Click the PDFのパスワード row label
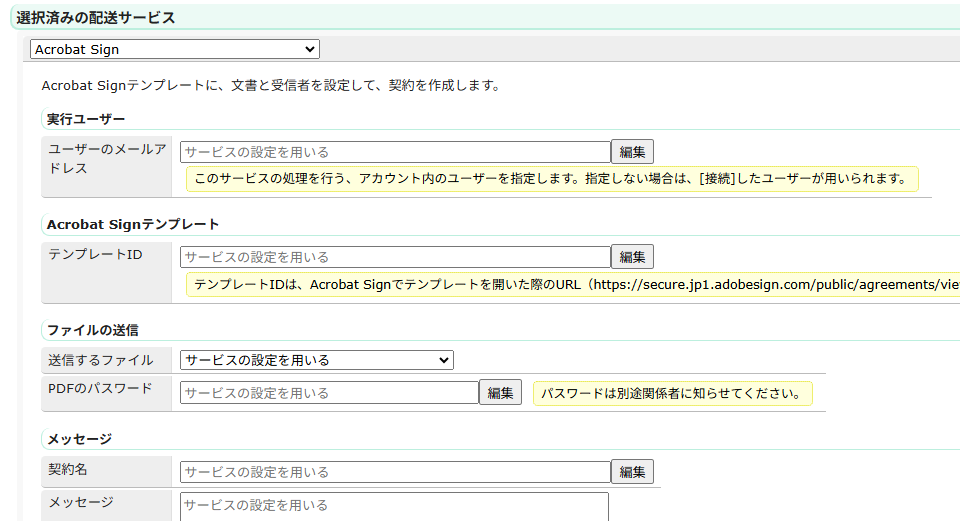Image resolution: width=960 pixels, height=521 pixels. point(100,388)
